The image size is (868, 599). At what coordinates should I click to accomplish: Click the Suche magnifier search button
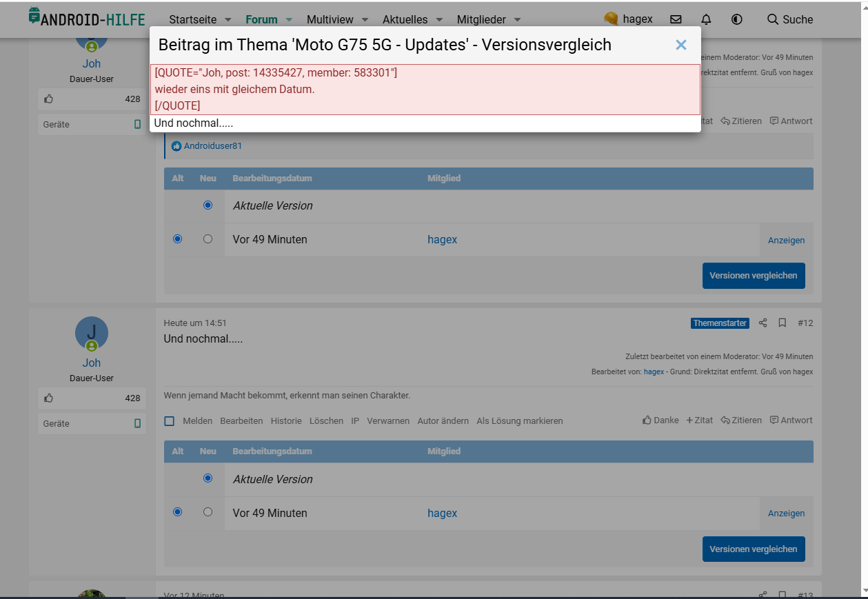tap(790, 19)
